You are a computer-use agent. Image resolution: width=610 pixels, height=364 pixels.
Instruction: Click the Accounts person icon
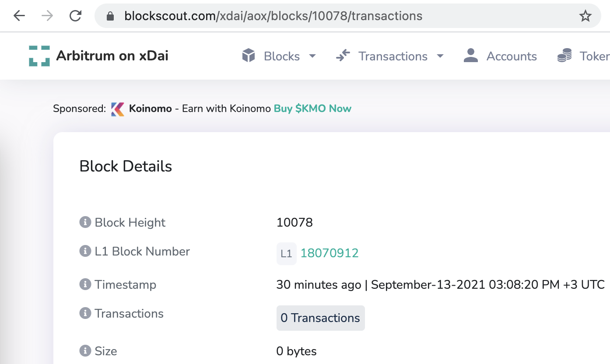470,56
